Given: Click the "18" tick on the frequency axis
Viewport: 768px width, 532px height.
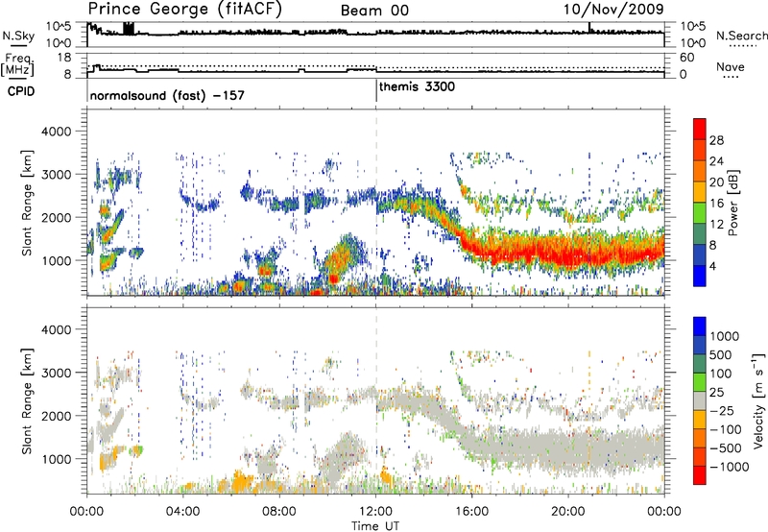Looking at the screenshot, I should tap(63, 58).
